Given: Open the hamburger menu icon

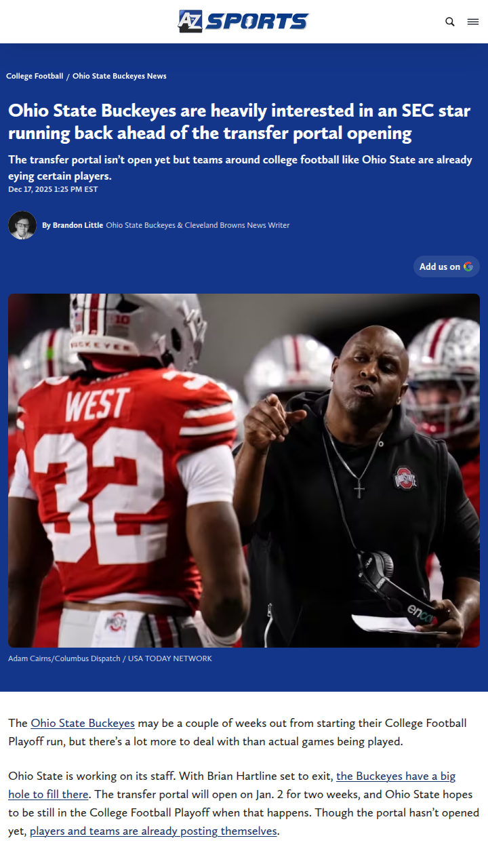Looking at the screenshot, I should click(473, 22).
